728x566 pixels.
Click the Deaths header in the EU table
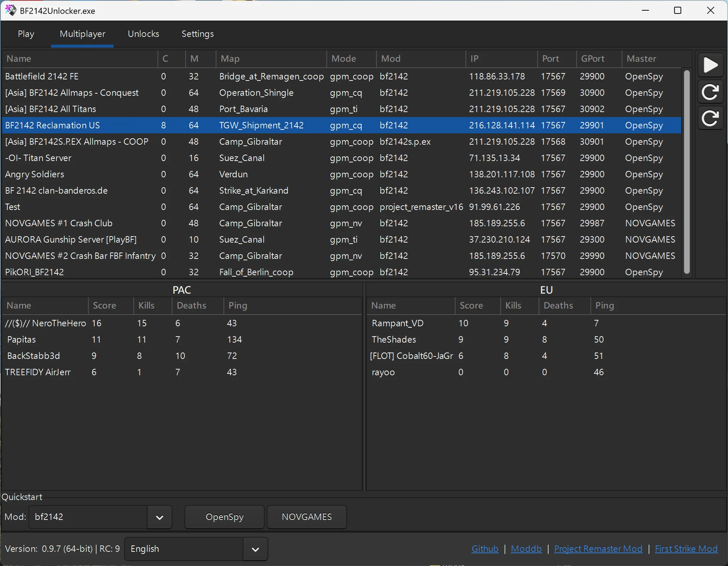(x=565, y=306)
